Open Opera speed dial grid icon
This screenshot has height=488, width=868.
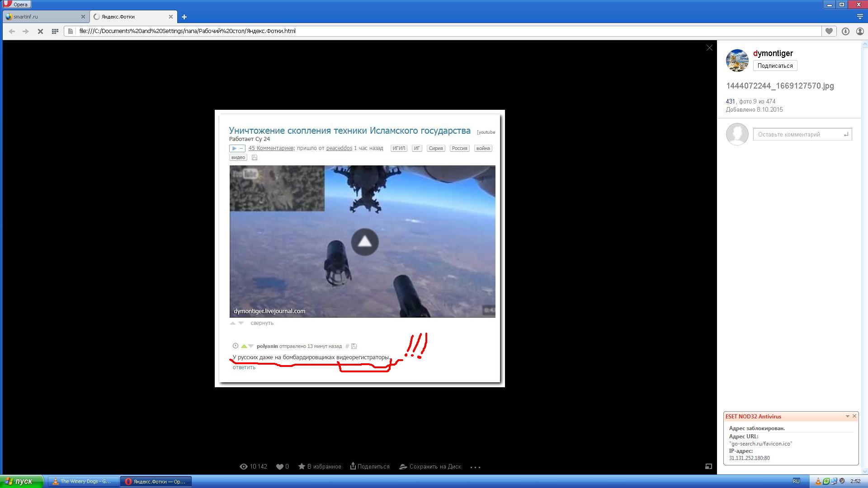(55, 31)
